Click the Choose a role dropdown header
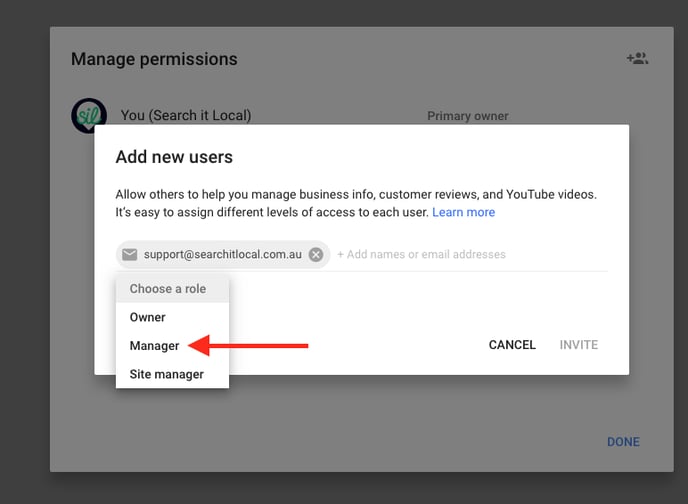 tap(168, 289)
